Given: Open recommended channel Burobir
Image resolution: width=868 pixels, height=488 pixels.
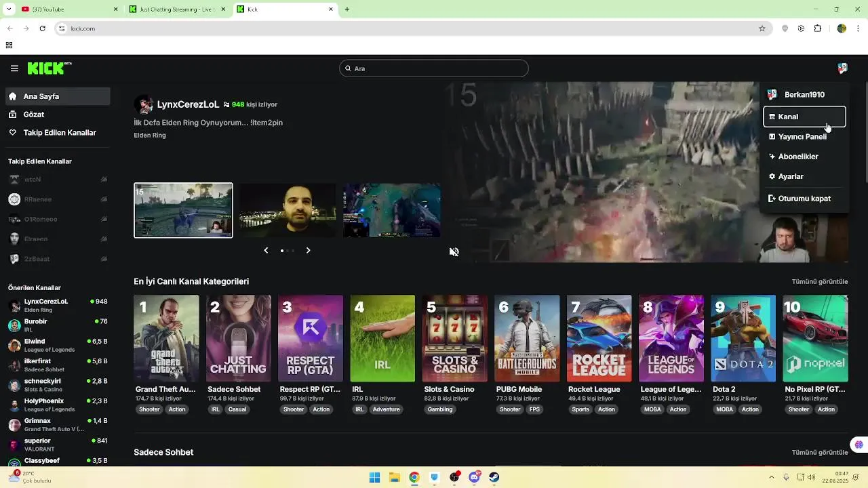Looking at the screenshot, I should tap(58, 325).
